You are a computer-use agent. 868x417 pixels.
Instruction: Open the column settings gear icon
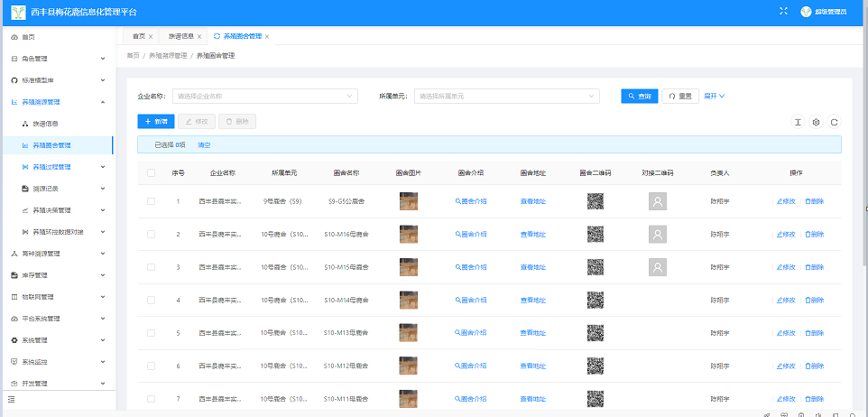816,122
